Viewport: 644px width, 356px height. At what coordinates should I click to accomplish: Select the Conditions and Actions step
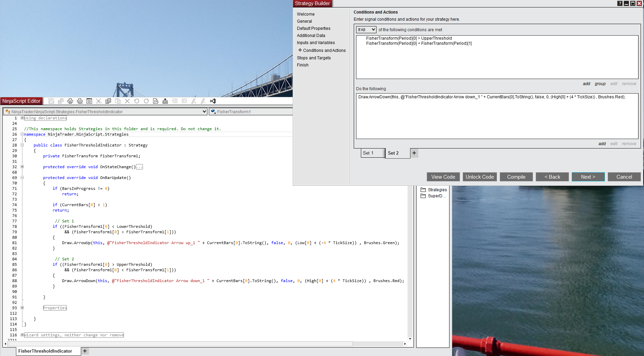point(324,51)
